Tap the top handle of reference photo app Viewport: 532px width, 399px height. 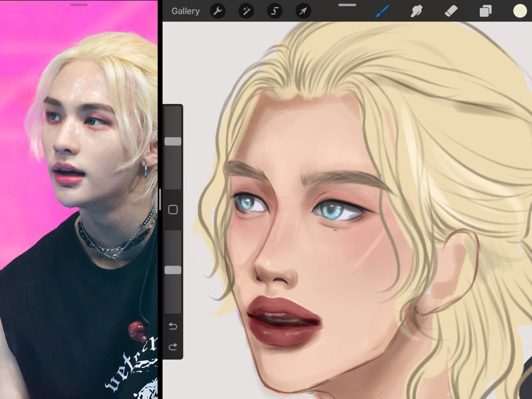79,5
